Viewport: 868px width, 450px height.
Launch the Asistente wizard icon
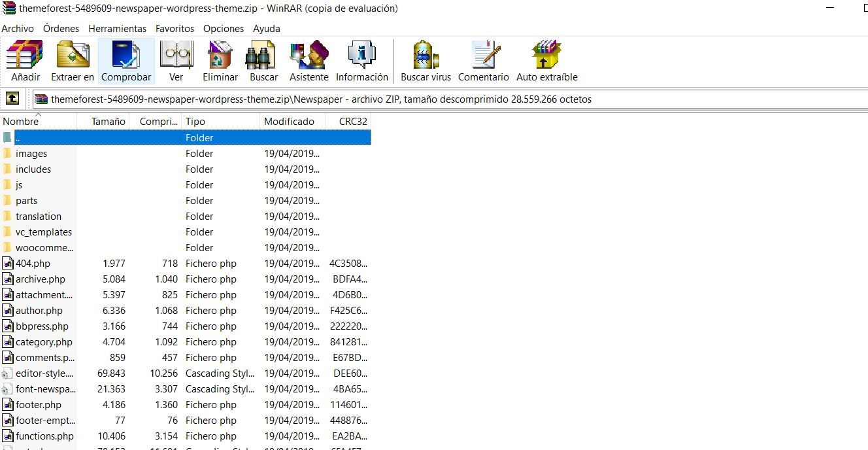tap(309, 55)
